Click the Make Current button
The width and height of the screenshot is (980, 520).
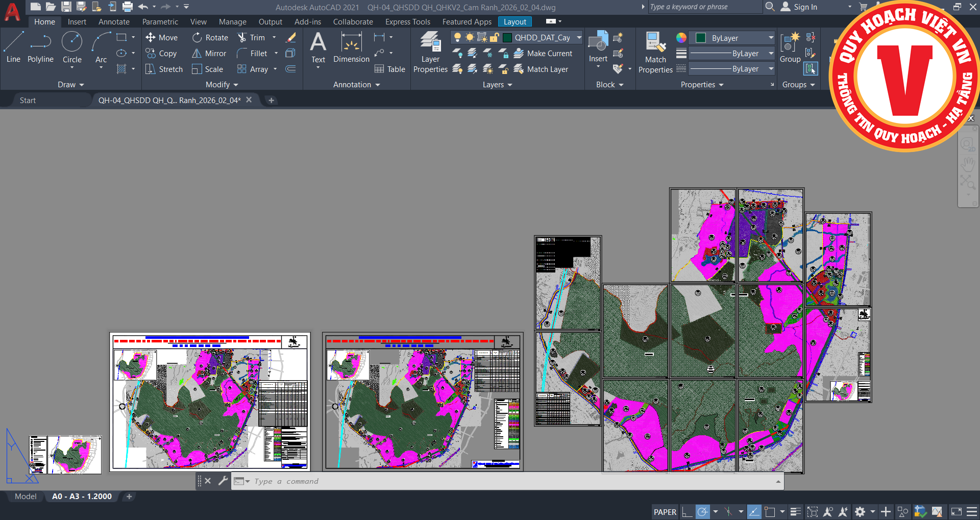tap(543, 54)
